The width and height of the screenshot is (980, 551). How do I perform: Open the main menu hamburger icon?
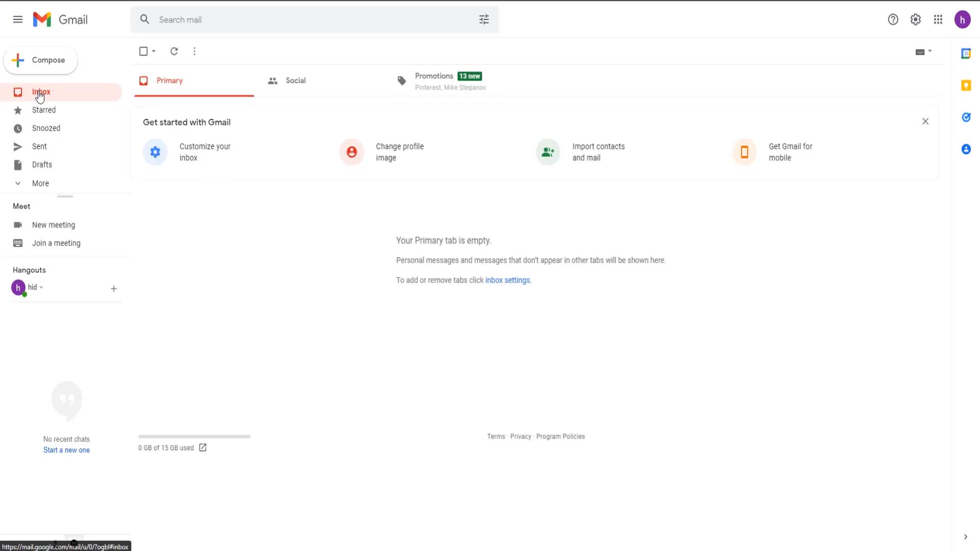18,19
